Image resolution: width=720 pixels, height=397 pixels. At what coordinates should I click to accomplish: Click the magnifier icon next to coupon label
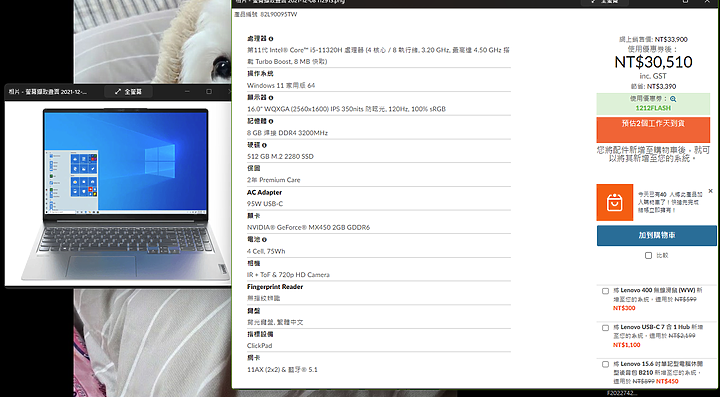point(673,99)
